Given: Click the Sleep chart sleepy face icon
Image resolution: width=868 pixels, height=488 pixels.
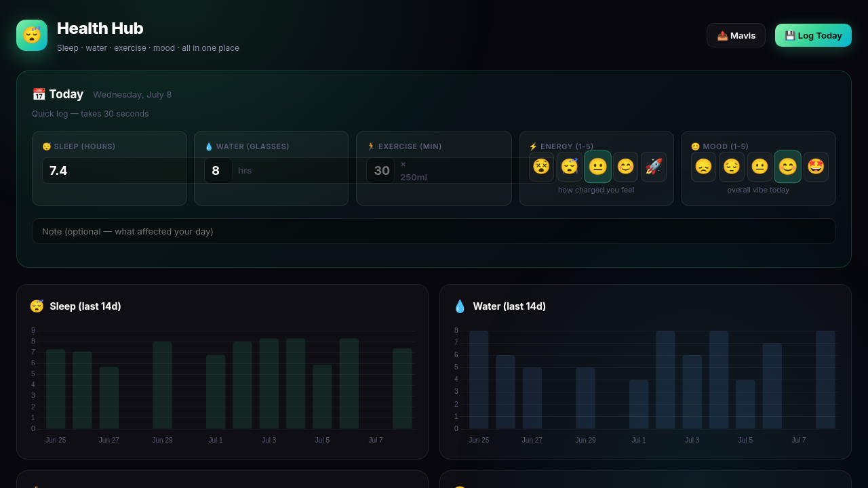Looking at the screenshot, I should pyautogui.click(x=37, y=306).
